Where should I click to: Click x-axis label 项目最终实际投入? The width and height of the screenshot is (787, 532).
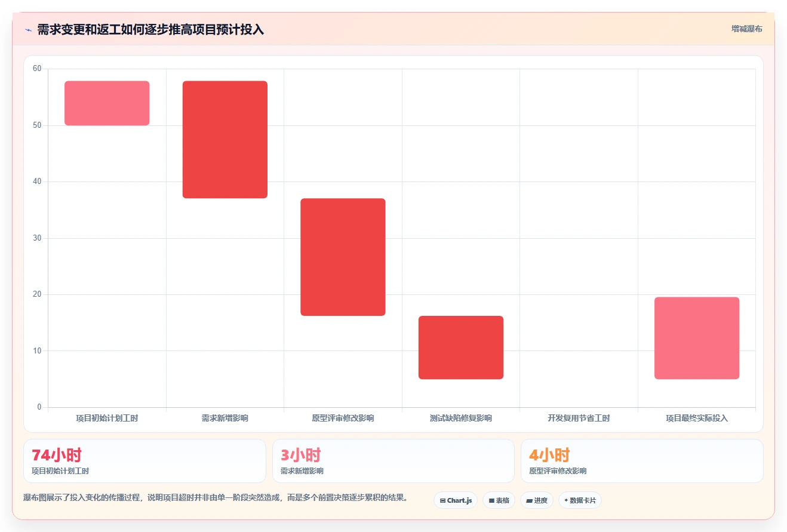pyautogui.click(x=697, y=418)
